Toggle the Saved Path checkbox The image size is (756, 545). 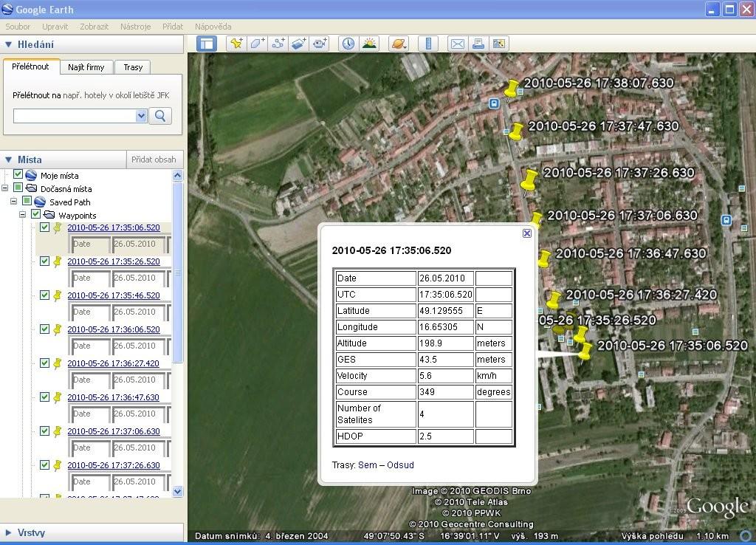(x=27, y=201)
